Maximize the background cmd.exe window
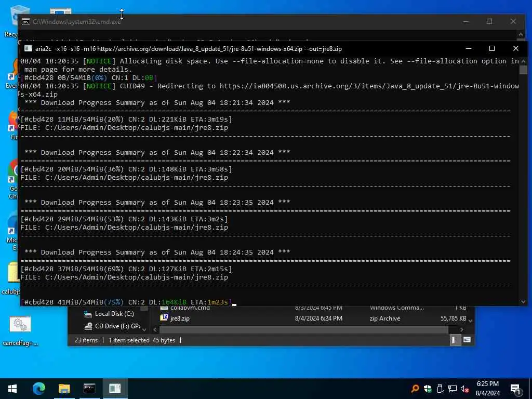This screenshot has height=399, width=532. coord(489,21)
